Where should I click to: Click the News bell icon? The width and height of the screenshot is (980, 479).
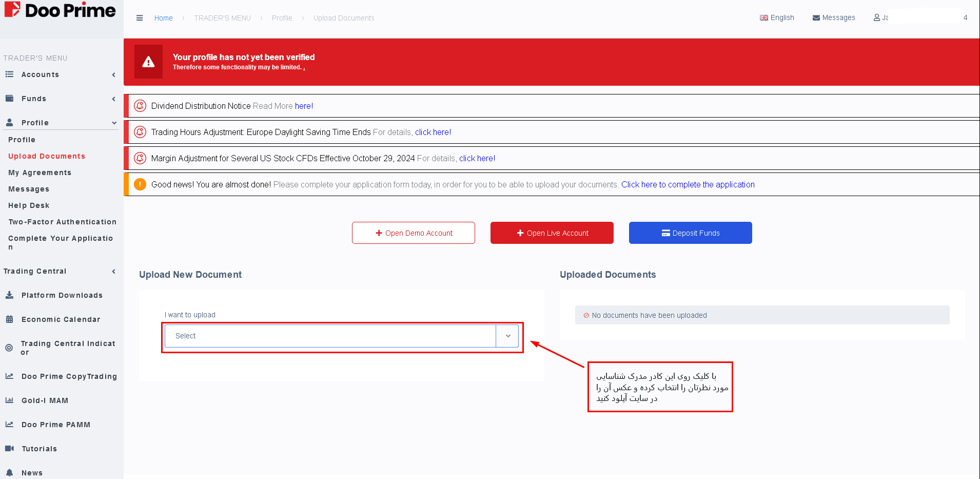pyautogui.click(x=9, y=473)
